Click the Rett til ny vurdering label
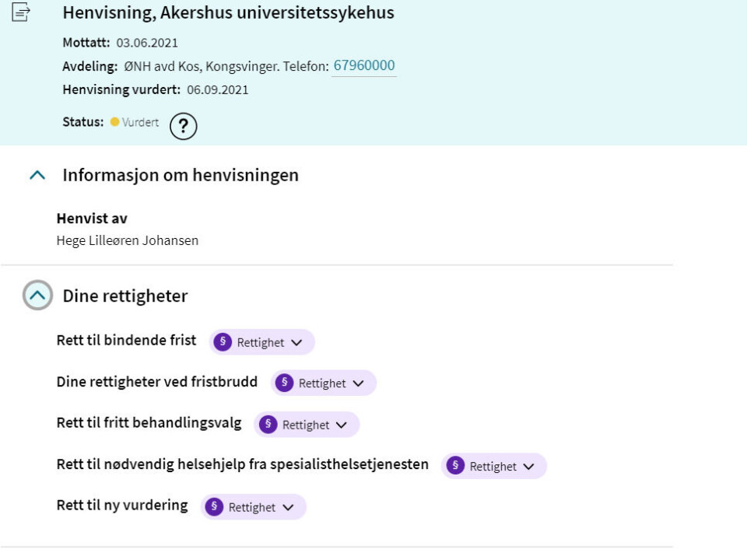Viewport: 747px width, 560px height. pos(122,506)
